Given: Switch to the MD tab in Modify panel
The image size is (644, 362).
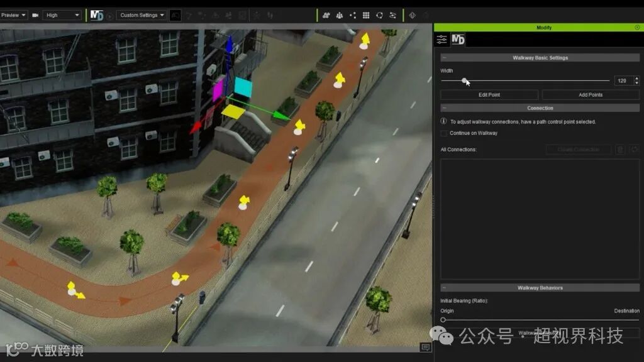Looking at the screenshot, I should tap(458, 40).
